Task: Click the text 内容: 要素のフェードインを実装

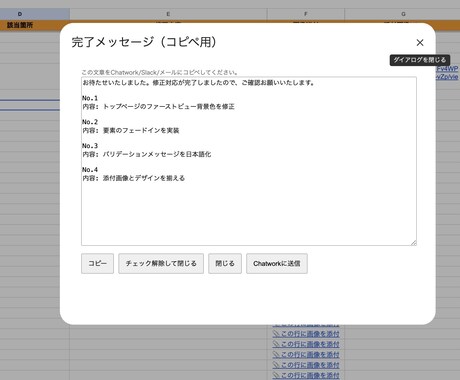Action: pyautogui.click(x=131, y=130)
